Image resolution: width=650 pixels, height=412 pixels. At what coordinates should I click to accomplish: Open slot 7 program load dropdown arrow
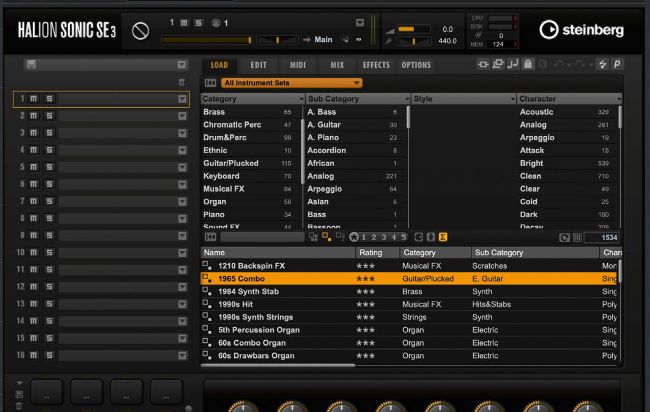[182, 201]
